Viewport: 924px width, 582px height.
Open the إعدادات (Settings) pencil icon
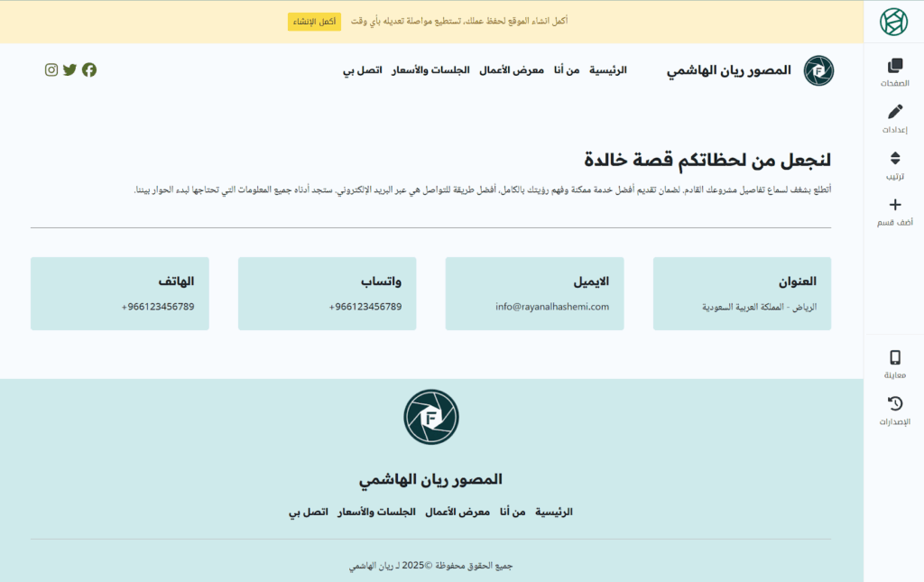[x=894, y=112]
